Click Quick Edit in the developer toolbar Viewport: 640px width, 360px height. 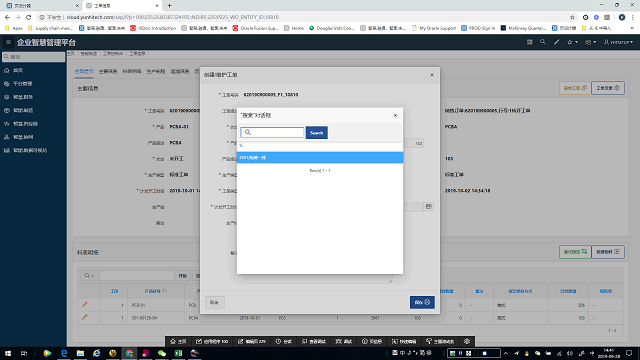404,342
